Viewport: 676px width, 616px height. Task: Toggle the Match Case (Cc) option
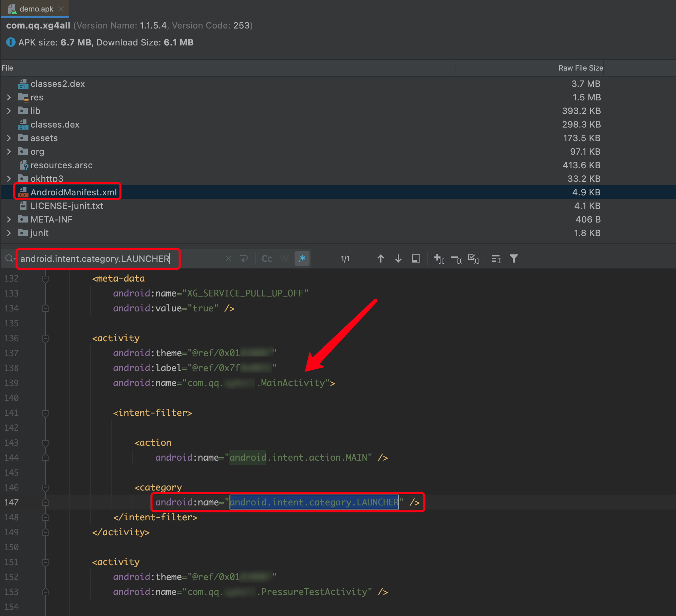tap(267, 259)
